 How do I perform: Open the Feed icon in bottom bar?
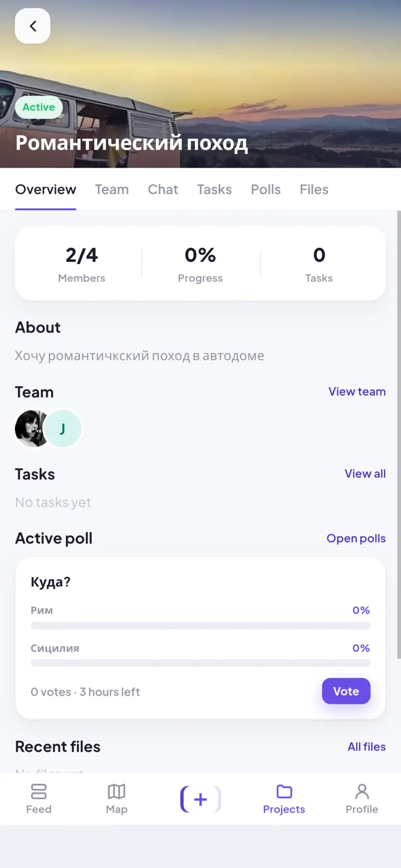(x=39, y=791)
